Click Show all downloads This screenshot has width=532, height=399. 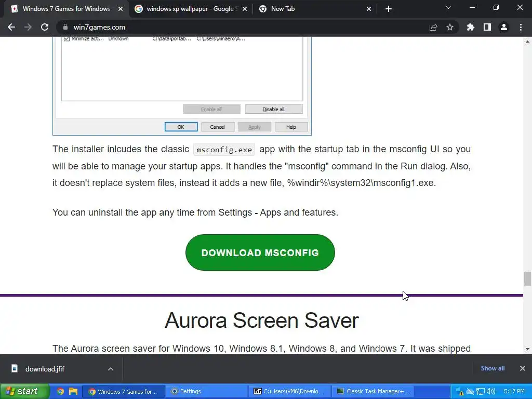tap(493, 368)
